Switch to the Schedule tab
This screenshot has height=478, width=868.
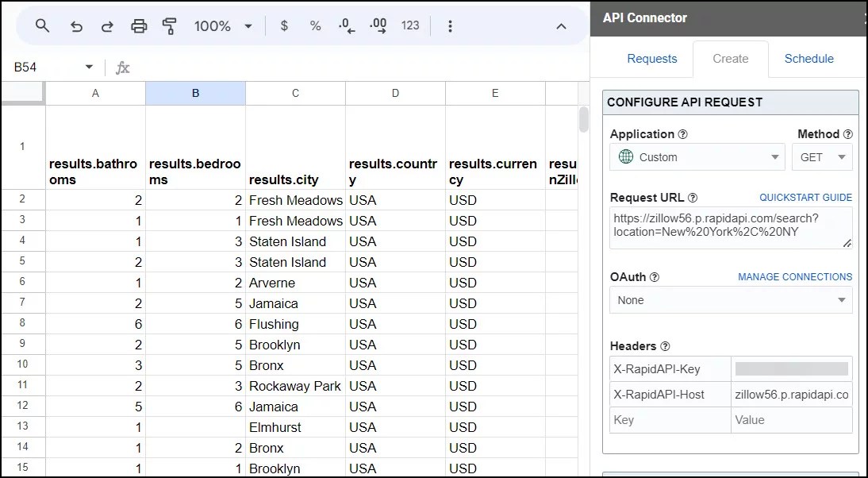click(x=808, y=59)
